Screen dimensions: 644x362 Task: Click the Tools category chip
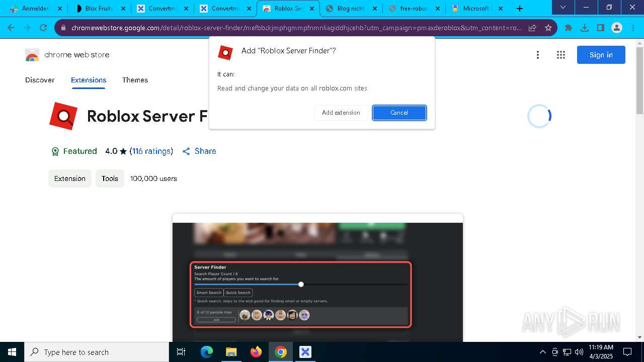point(110,178)
